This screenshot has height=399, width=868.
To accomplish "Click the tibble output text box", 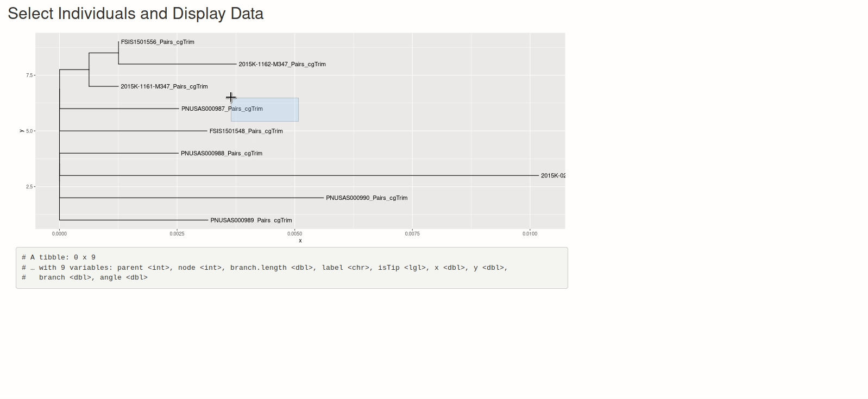I will point(292,268).
